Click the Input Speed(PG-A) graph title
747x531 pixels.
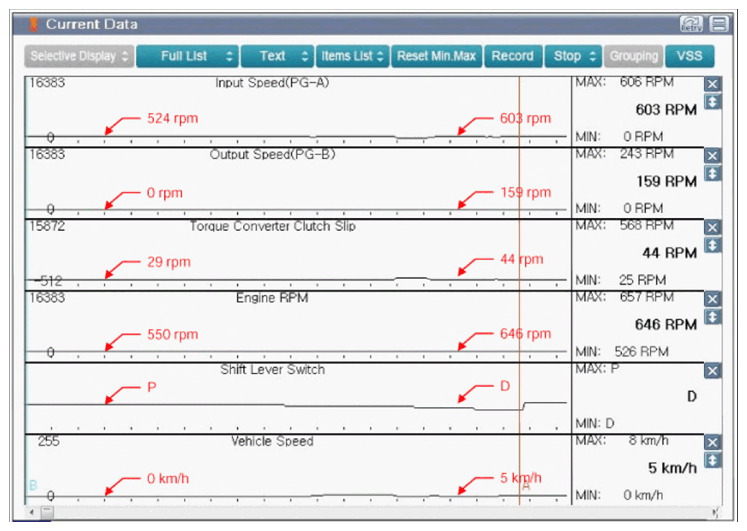pyautogui.click(x=272, y=83)
